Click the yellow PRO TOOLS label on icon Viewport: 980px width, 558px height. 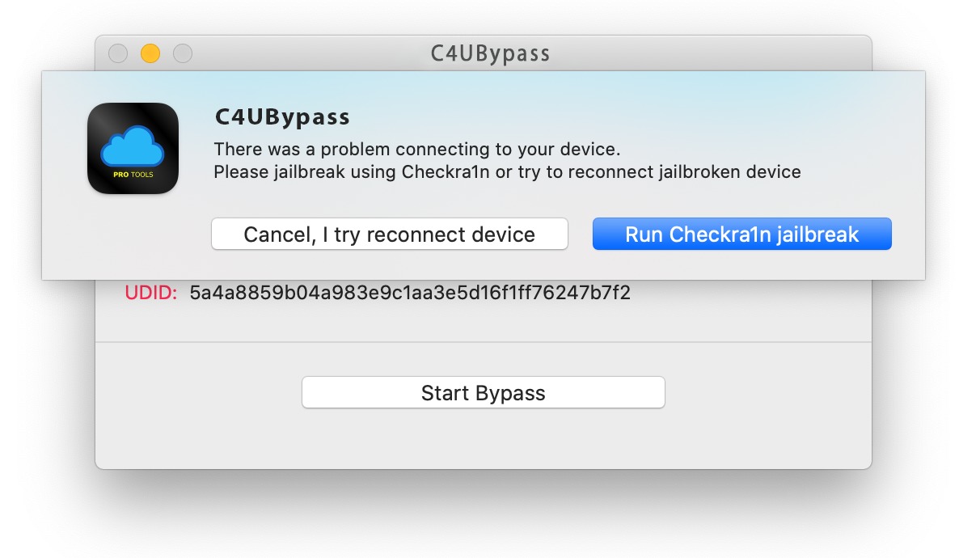click(133, 175)
